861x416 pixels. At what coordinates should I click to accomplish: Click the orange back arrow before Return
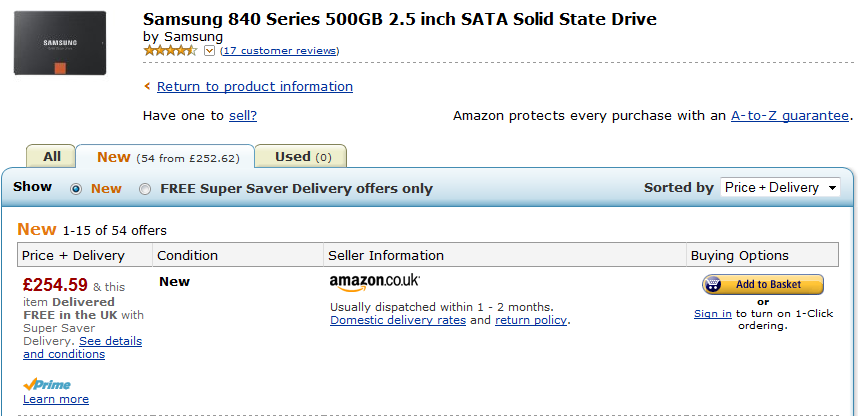tap(147, 86)
